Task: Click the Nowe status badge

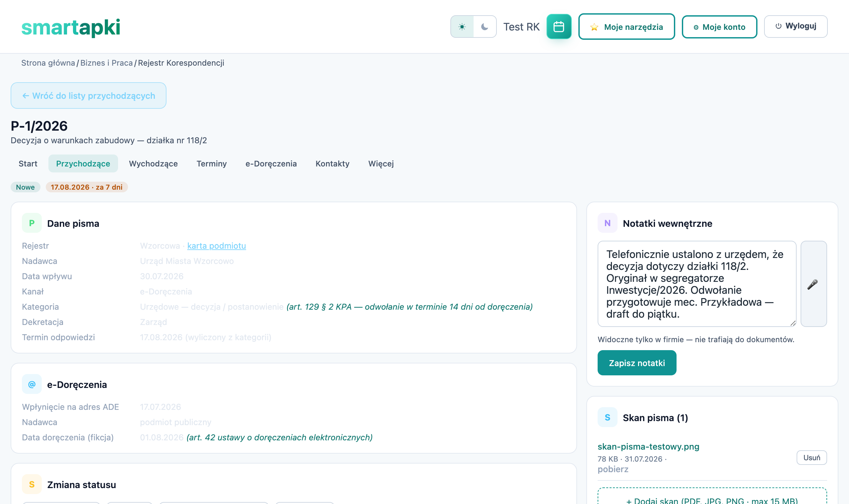Action: [x=25, y=187]
